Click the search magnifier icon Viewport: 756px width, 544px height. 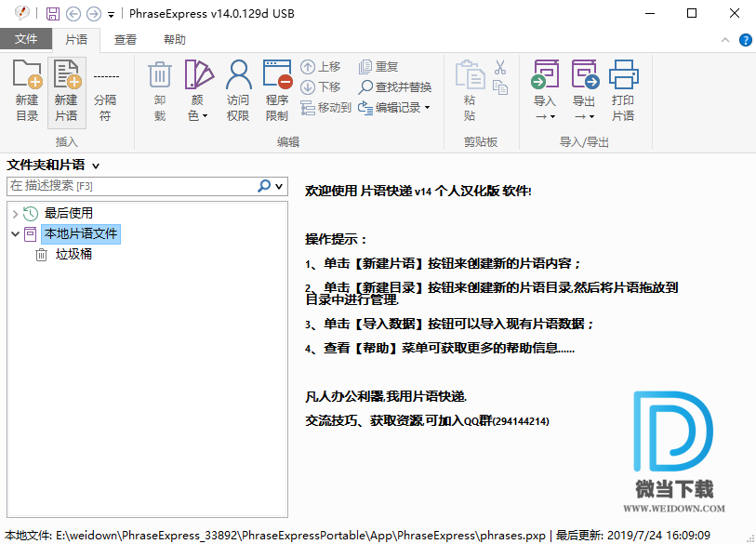pyautogui.click(x=264, y=186)
